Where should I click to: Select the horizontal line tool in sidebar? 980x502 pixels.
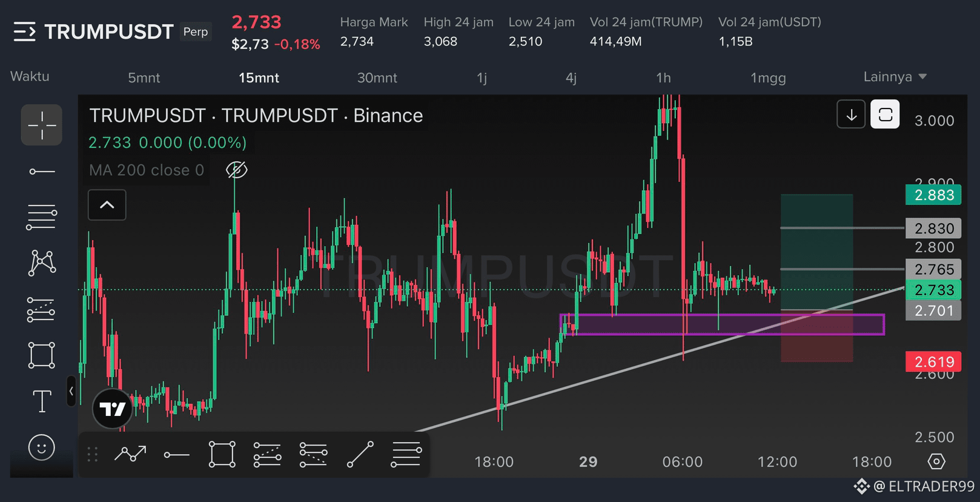pyautogui.click(x=42, y=172)
